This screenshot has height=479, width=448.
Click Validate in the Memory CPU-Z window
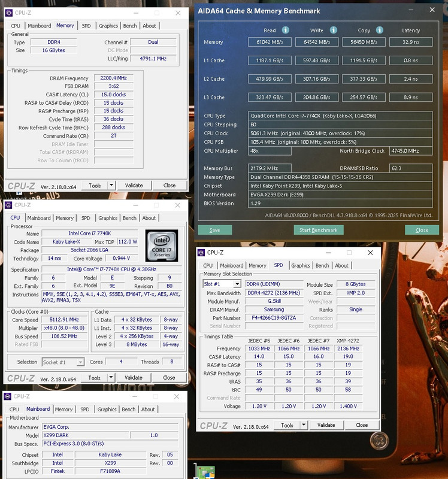(134, 185)
